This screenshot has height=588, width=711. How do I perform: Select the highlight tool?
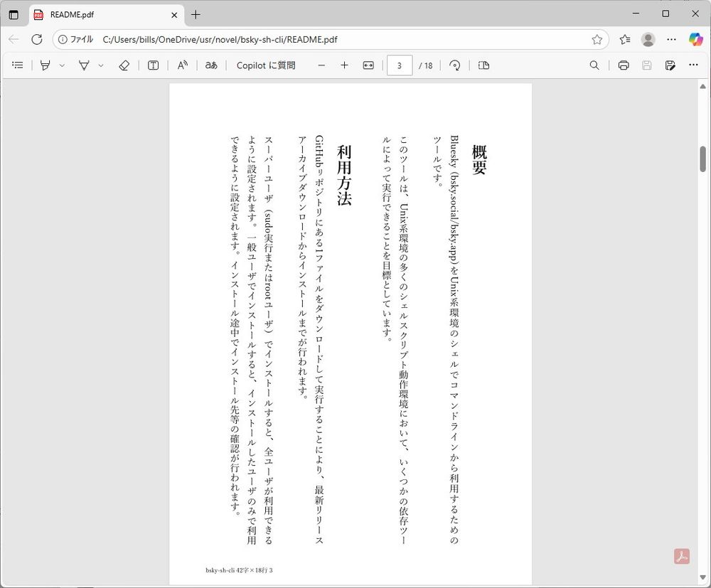45,65
